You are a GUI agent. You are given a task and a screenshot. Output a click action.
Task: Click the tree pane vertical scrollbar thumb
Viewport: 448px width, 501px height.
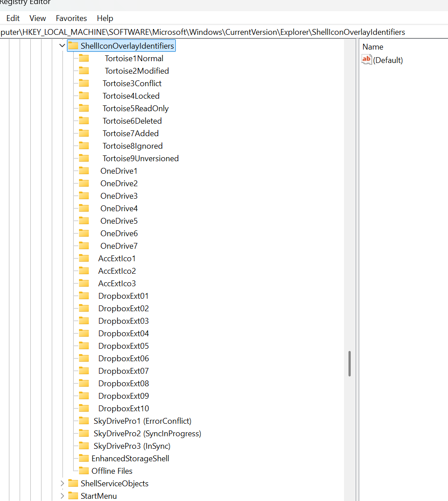349,363
